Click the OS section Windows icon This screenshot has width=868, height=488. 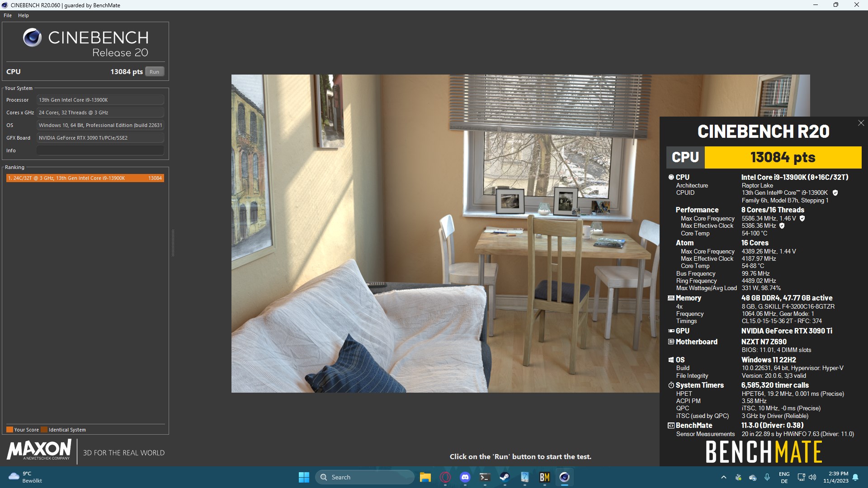pos(671,360)
